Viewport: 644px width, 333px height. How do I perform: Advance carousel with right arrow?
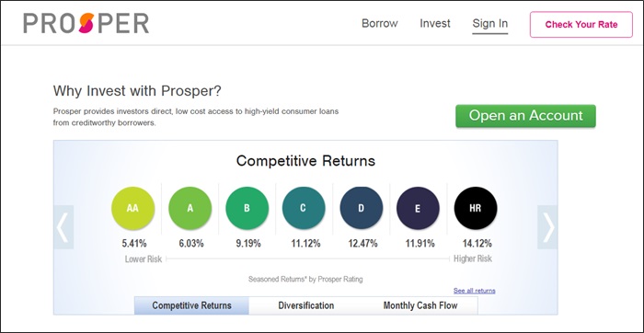[x=547, y=227]
